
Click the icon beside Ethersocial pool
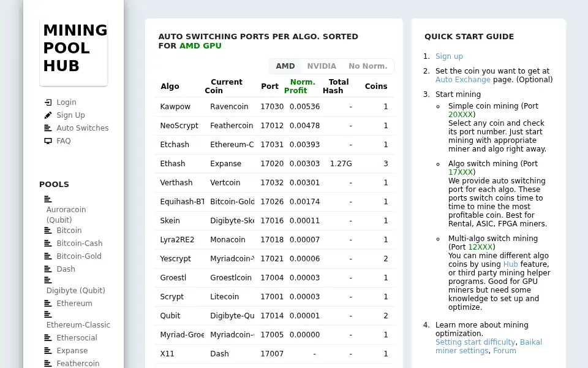(48, 337)
